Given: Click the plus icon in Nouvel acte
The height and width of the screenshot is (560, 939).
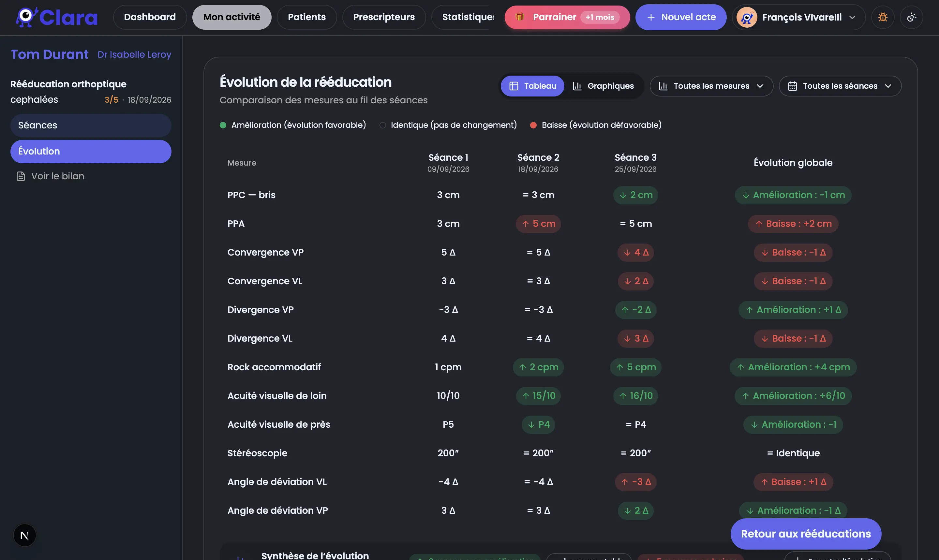Looking at the screenshot, I should [x=651, y=17].
